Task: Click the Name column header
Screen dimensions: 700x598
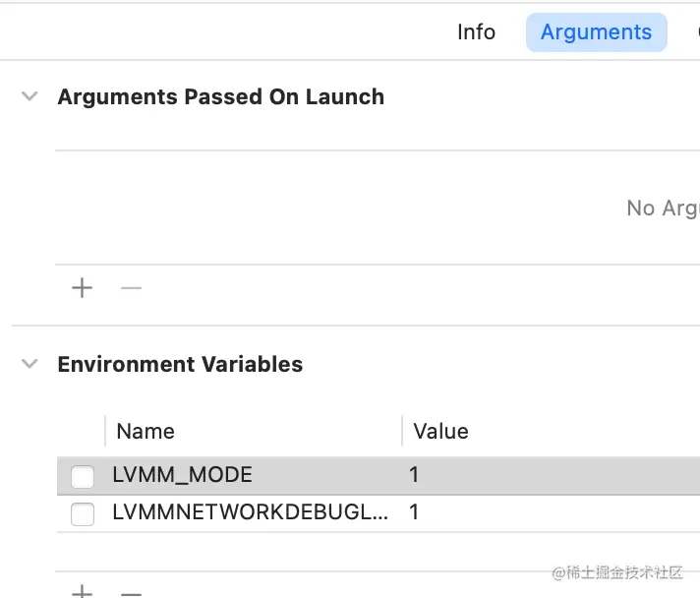Action: 146,431
